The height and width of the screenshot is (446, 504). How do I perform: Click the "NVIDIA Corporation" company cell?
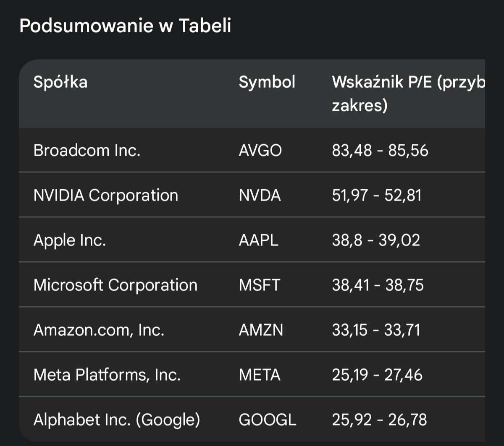pos(106,195)
